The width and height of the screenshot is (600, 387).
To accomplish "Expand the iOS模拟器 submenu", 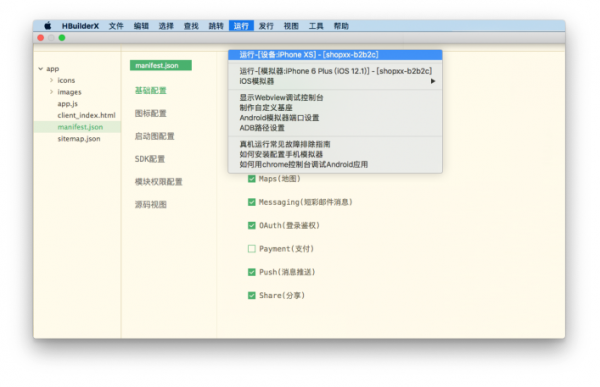I will click(335, 81).
